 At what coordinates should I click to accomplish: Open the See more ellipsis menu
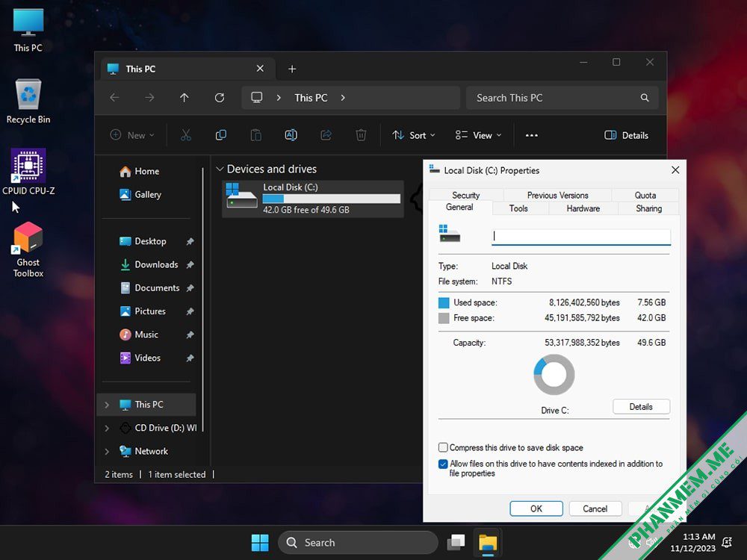point(532,135)
